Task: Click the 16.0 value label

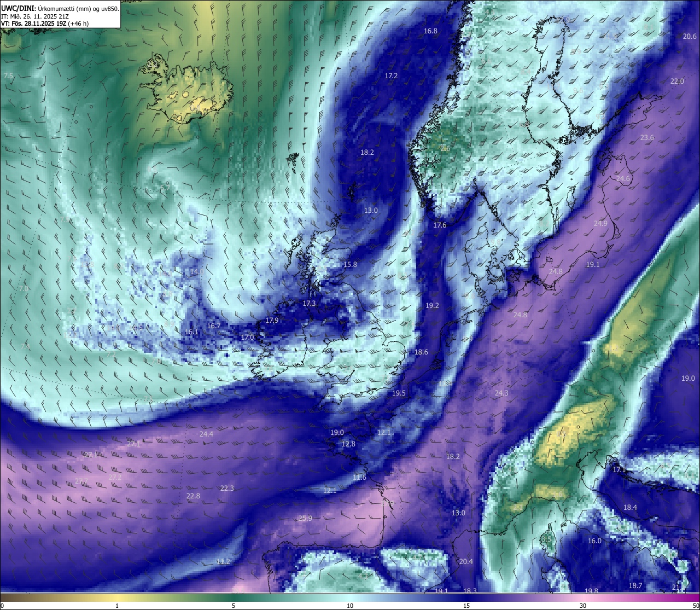Action: coord(594,541)
